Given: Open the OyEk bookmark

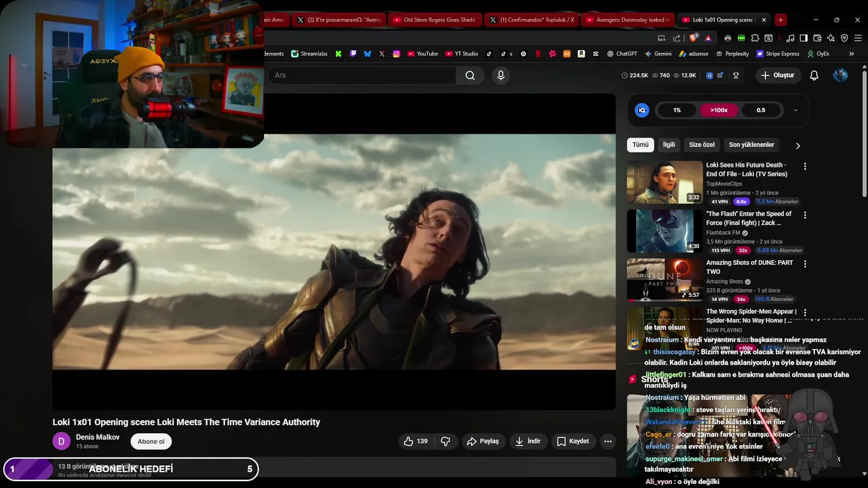Looking at the screenshot, I should 818,54.
